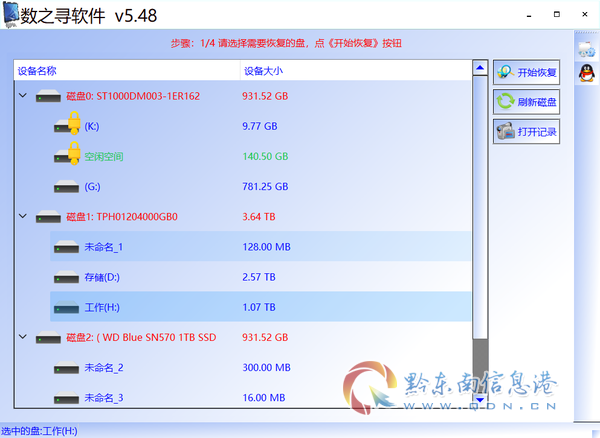Select the 未命名_2 partition drive icon

[66, 368]
